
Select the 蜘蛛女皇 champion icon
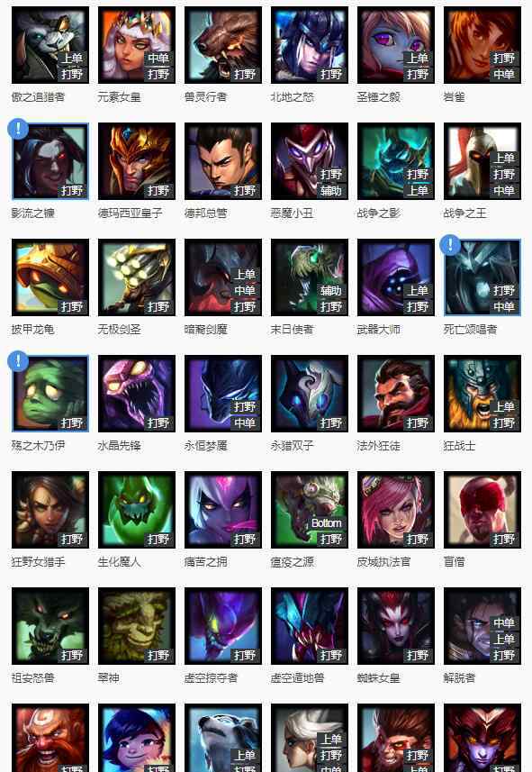396,626
